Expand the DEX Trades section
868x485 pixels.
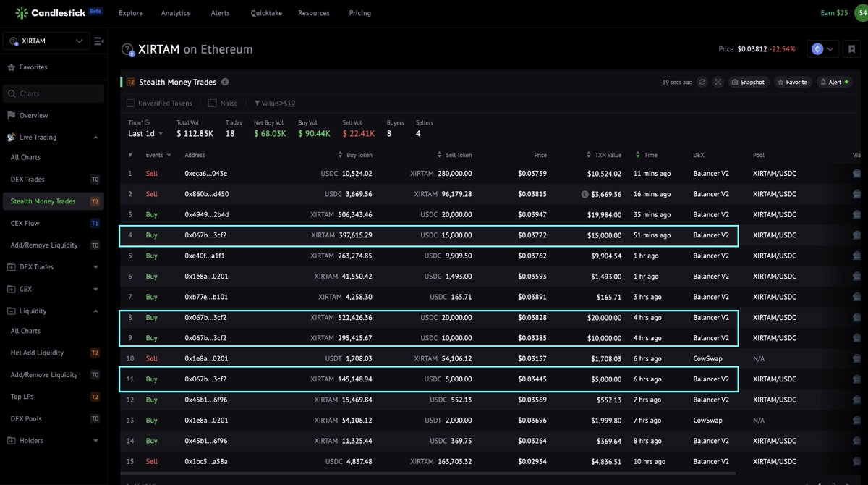pyautogui.click(x=95, y=267)
